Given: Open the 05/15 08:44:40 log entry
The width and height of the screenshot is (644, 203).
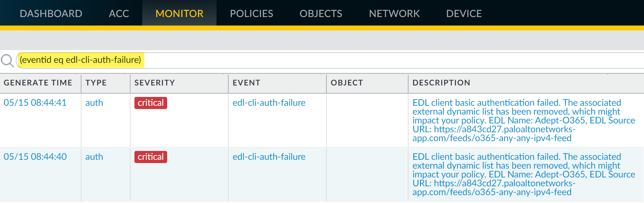Looking at the screenshot, I should (x=35, y=157).
